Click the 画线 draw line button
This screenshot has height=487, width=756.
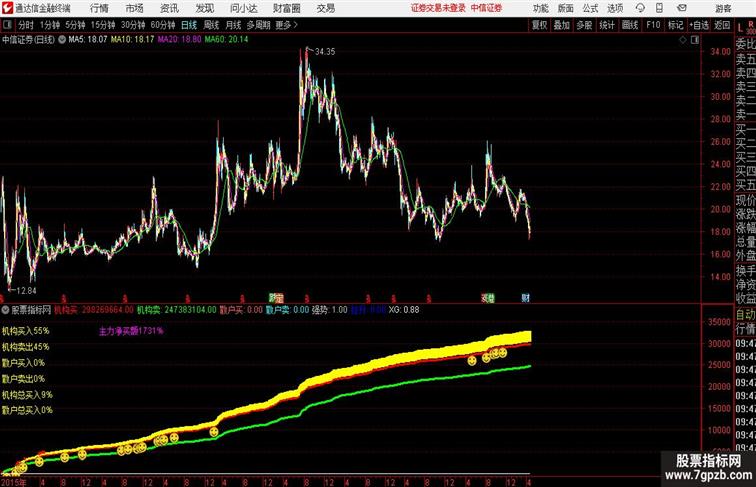point(630,25)
